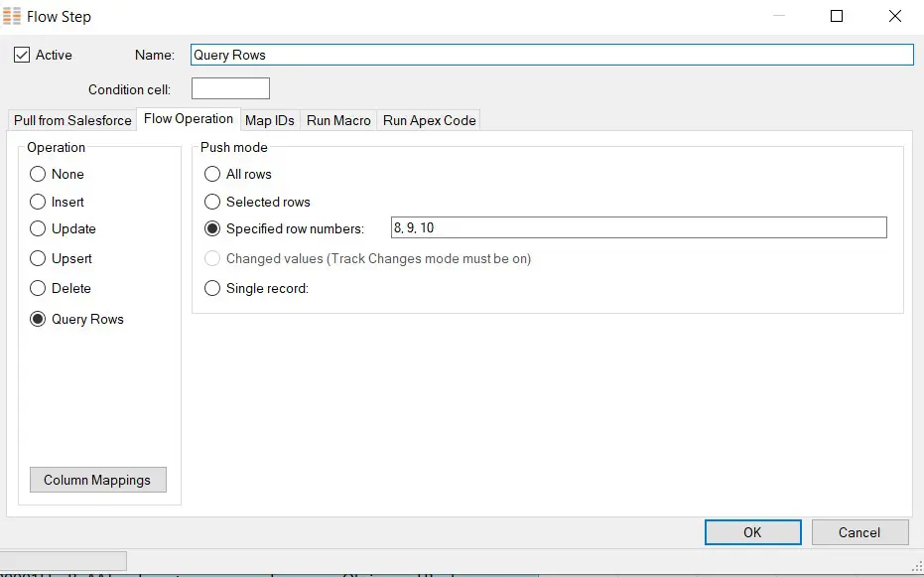Screen dimensions: 924x577
Task: Open the Run Apex Code tab
Action: 428,120
